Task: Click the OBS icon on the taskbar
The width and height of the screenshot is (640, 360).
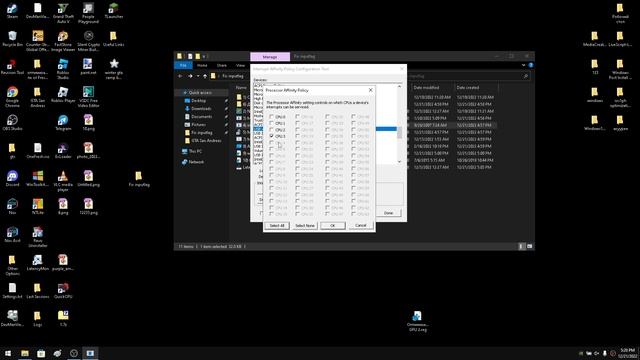Action: click(74, 353)
